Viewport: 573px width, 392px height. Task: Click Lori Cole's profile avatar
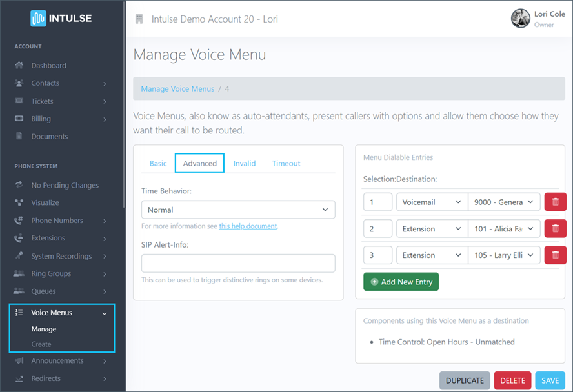520,19
